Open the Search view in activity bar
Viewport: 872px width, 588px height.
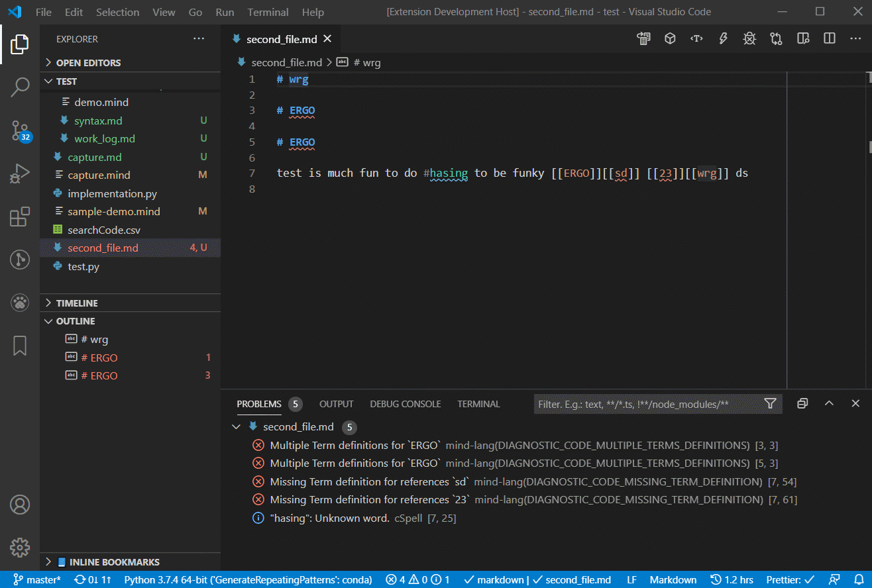tap(20, 87)
